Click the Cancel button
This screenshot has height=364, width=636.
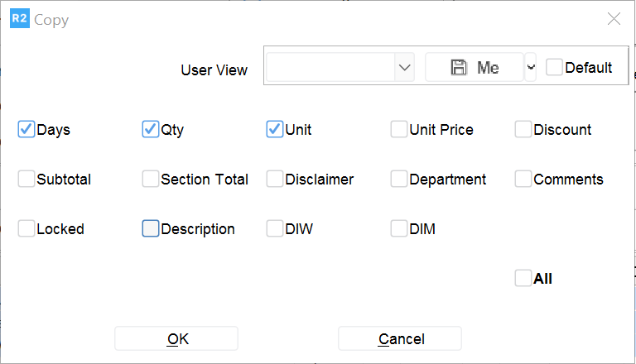pos(400,338)
